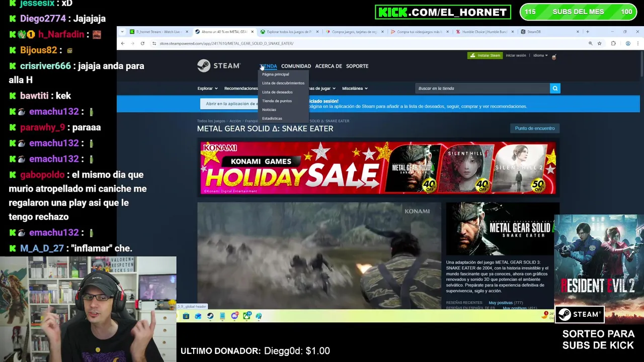The image size is (644, 362).
Task: Click the page zoom magnifier icon
Action: point(590,43)
